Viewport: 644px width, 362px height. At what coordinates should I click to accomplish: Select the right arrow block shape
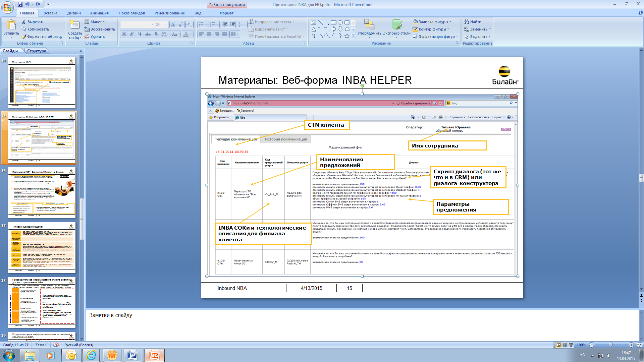(x=333, y=29)
